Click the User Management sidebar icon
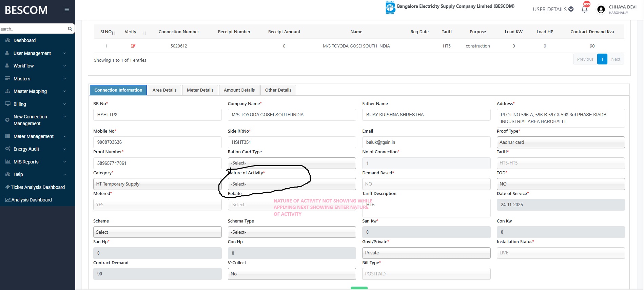 (7, 53)
